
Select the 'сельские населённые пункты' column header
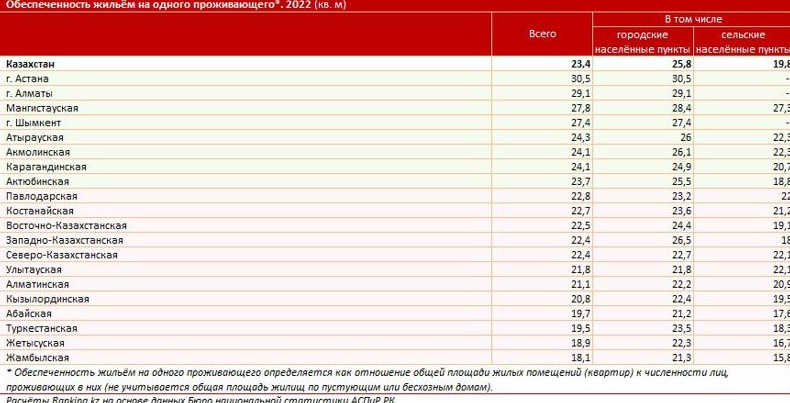740,41
